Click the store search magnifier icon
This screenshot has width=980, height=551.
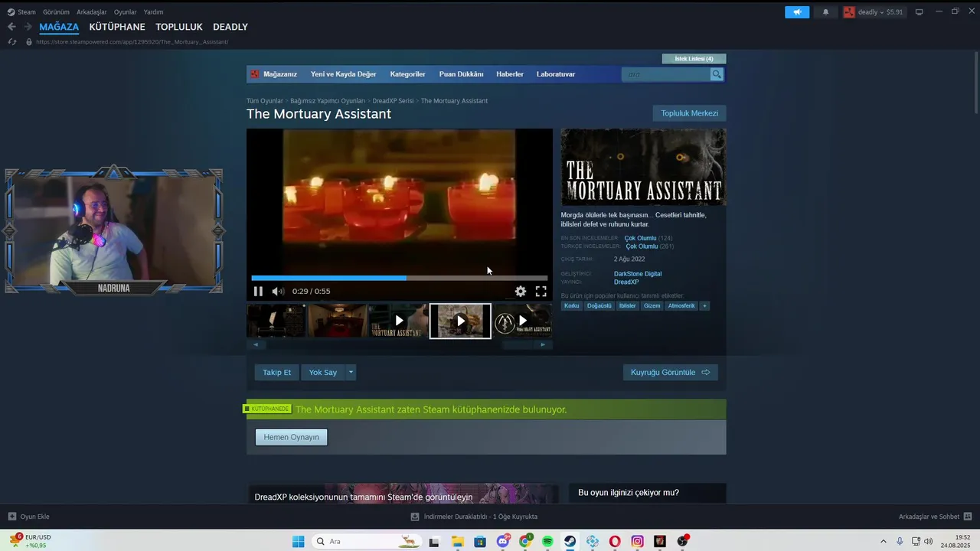(717, 74)
